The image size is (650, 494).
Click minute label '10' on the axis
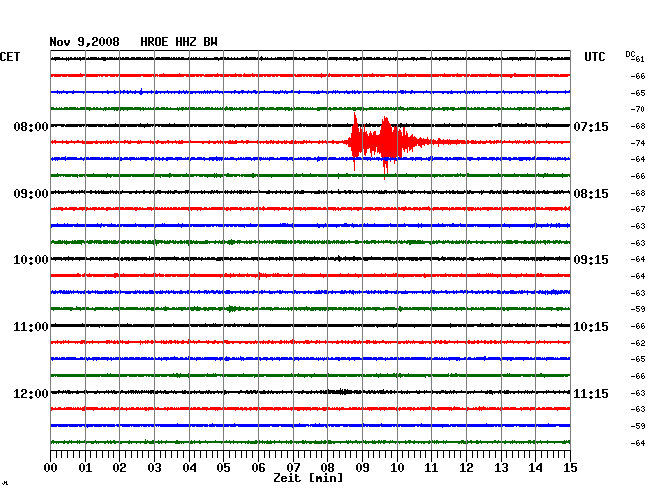point(397,468)
